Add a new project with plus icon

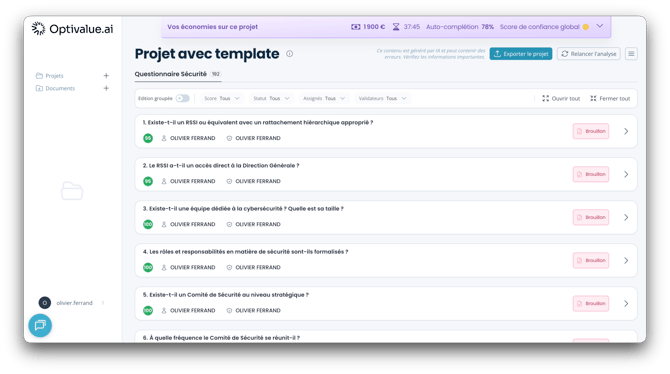[106, 76]
